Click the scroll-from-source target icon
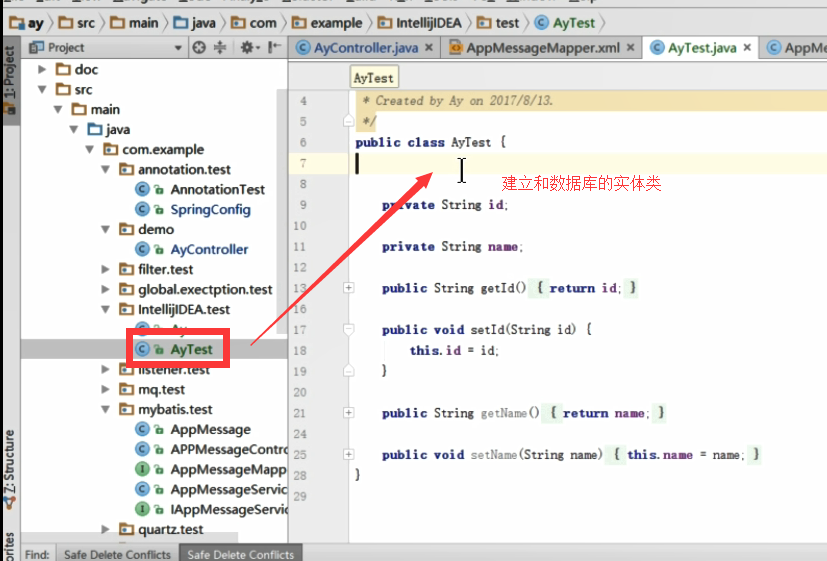Image resolution: width=827 pixels, height=561 pixels. coord(199,47)
